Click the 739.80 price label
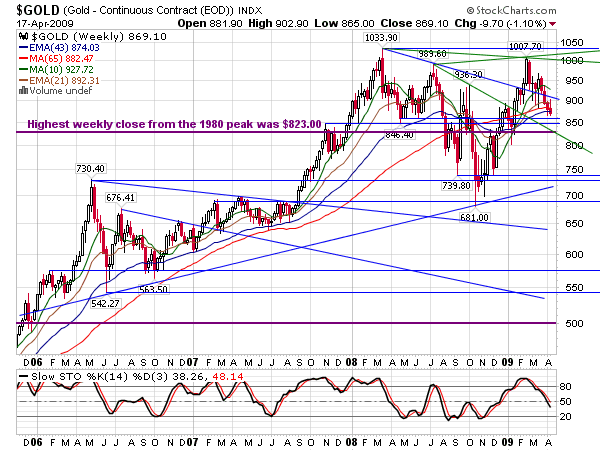600x451 pixels. pyautogui.click(x=456, y=186)
